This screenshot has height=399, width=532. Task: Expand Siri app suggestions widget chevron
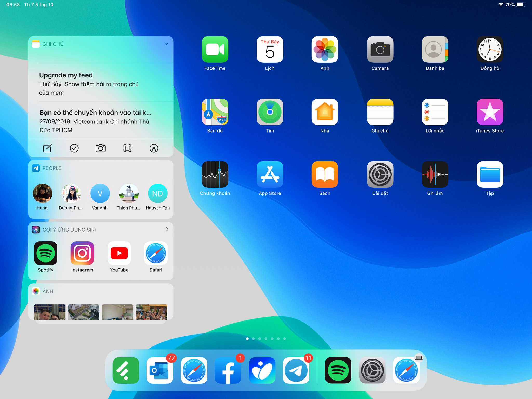coord(167,229)
